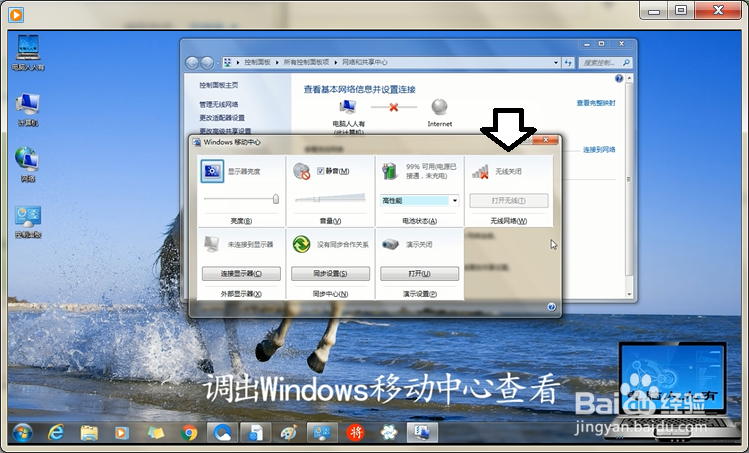Select the 计算机 desktop icon
Screen dimensions: 749x453
point(28,110)
